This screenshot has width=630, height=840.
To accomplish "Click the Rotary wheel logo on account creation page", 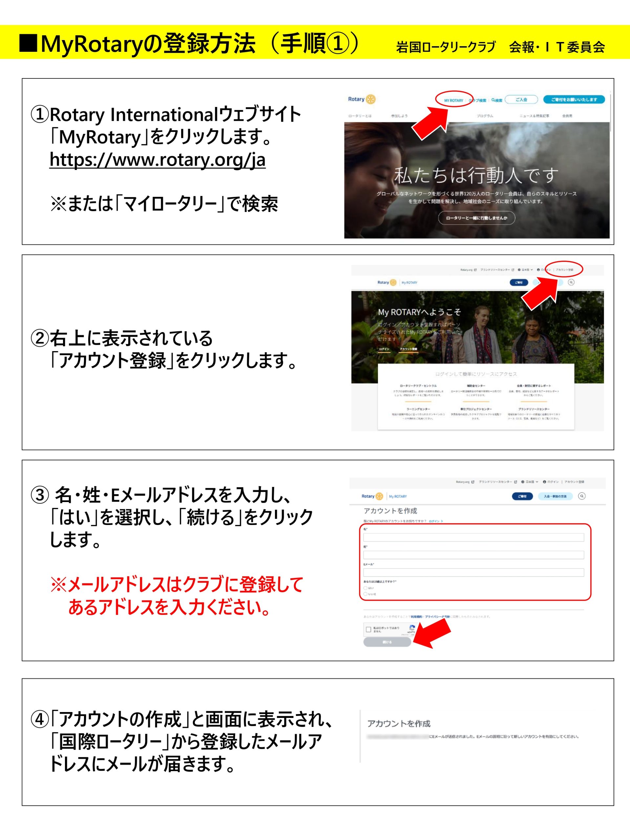I will (379, 496).
